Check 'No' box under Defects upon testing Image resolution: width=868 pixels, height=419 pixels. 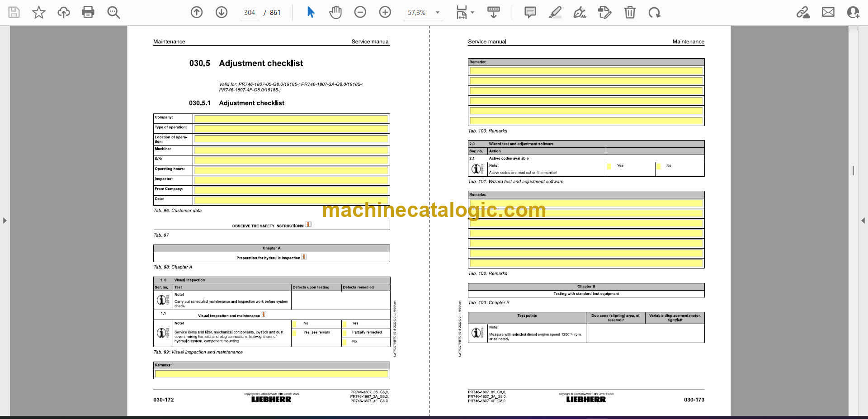pos(295,324)
